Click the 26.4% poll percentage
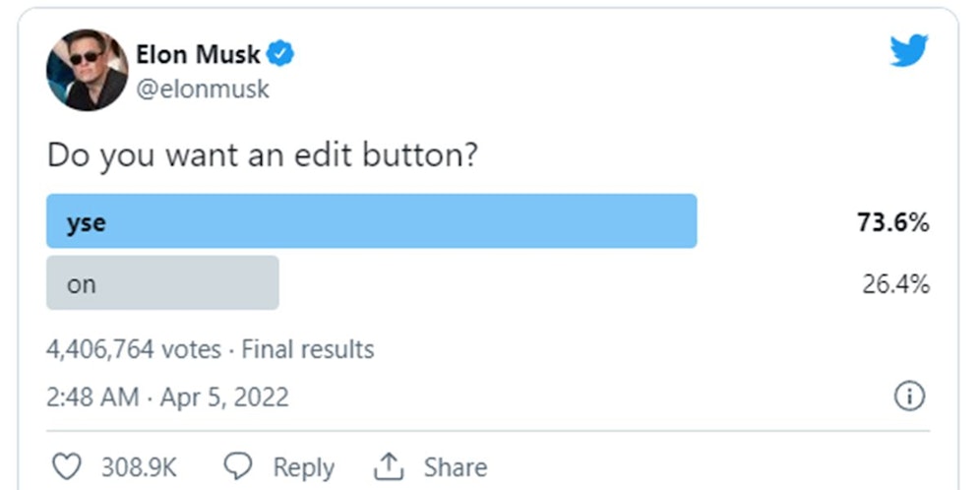Viewport: 980px width, 490px height. [x=895, y=285]
